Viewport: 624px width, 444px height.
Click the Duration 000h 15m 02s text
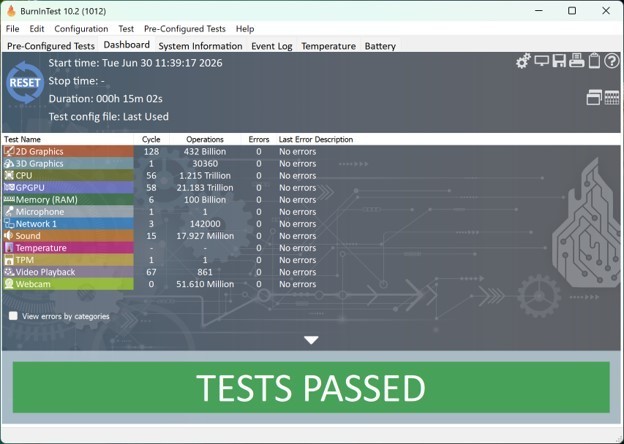pos(105,99)
